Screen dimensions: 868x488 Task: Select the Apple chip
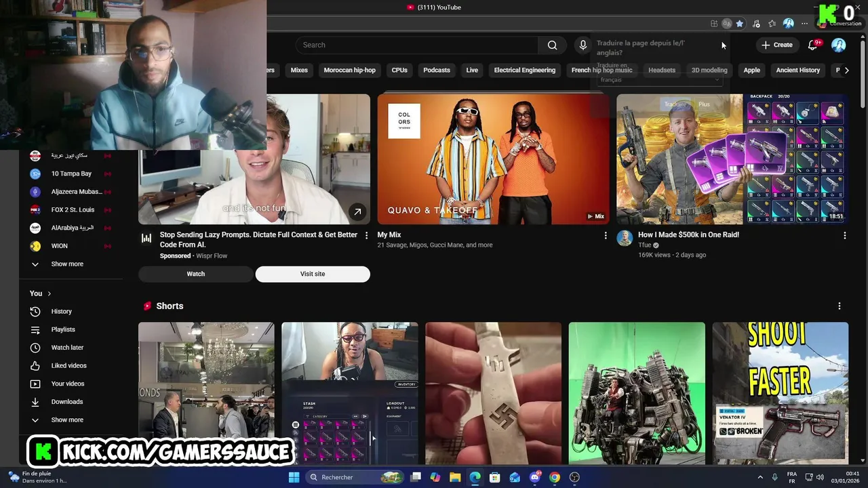coord(751,70)
